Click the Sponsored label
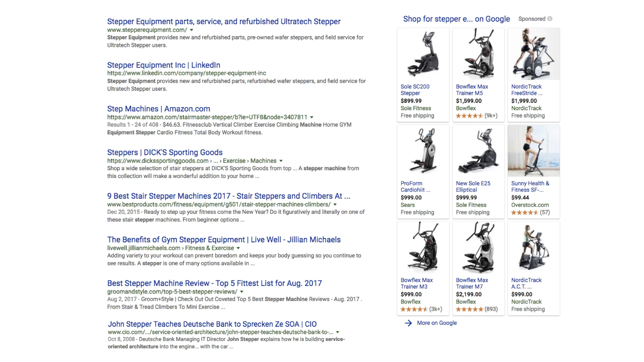The width and height of the screenshot is (644, 362). click(x=532, y=19)
